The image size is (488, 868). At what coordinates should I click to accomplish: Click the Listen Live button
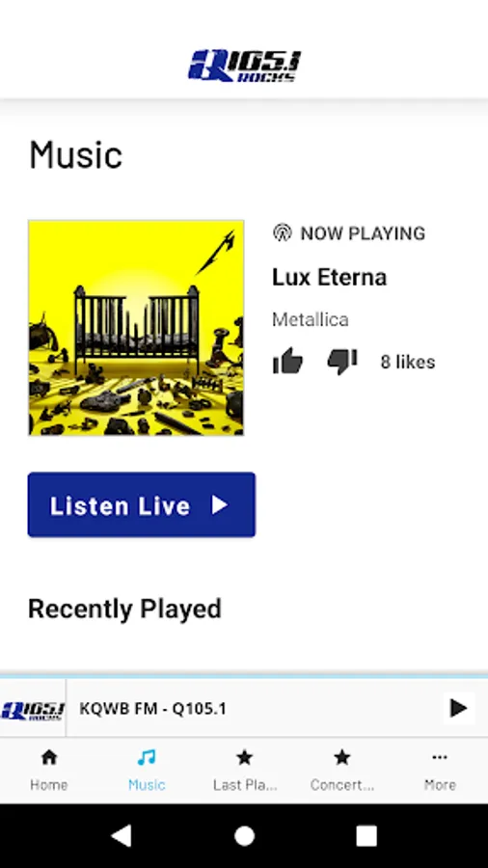click(142, 504)
